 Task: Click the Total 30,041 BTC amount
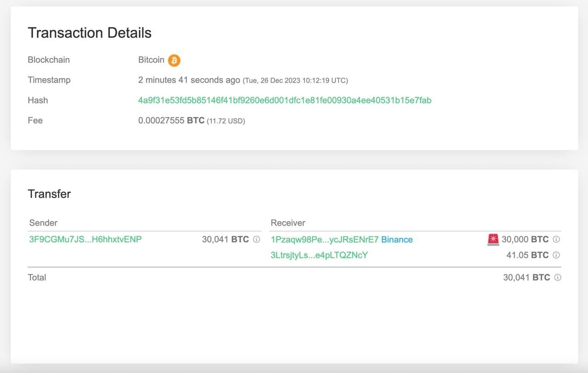[526, 278]
